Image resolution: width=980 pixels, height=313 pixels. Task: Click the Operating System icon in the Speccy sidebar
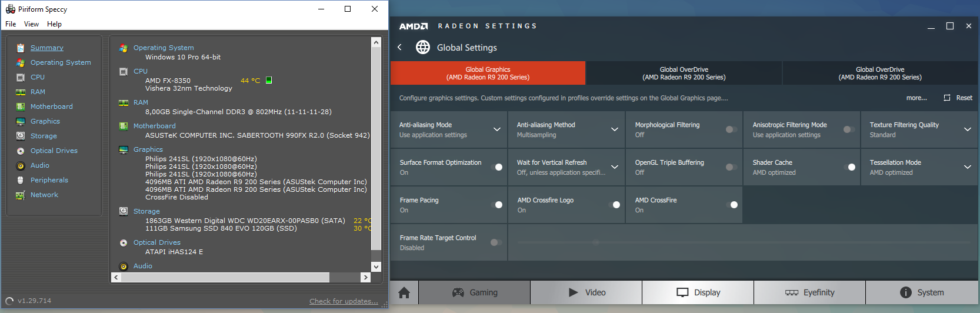pyautogui.click(x=21, y=62)
